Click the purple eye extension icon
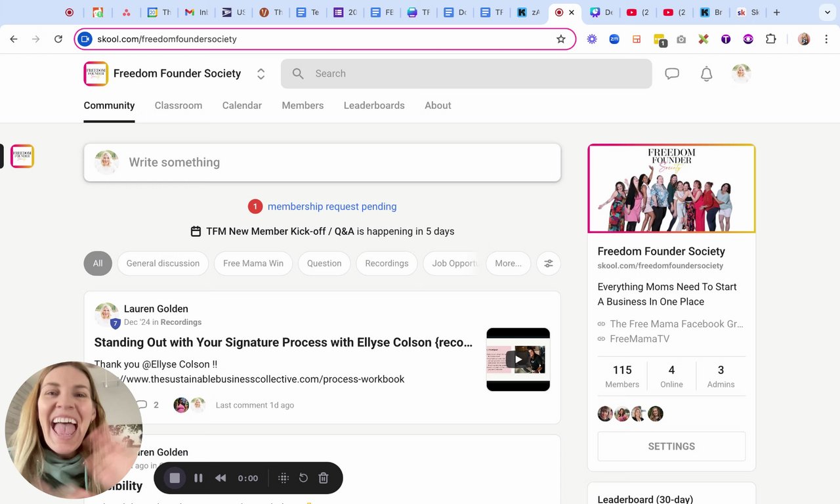 click(x=749, y=39)
